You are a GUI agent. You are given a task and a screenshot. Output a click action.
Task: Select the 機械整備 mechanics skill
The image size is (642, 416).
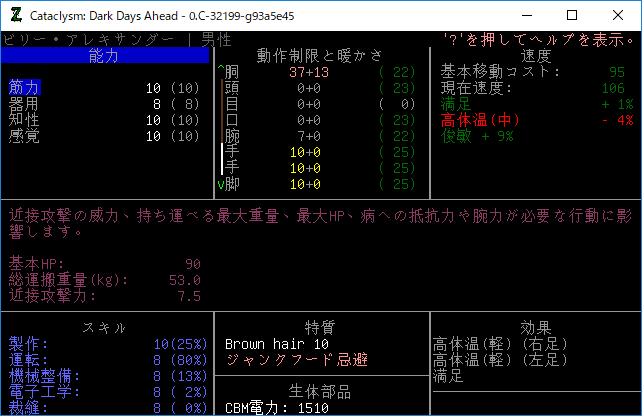pos(36,376)
